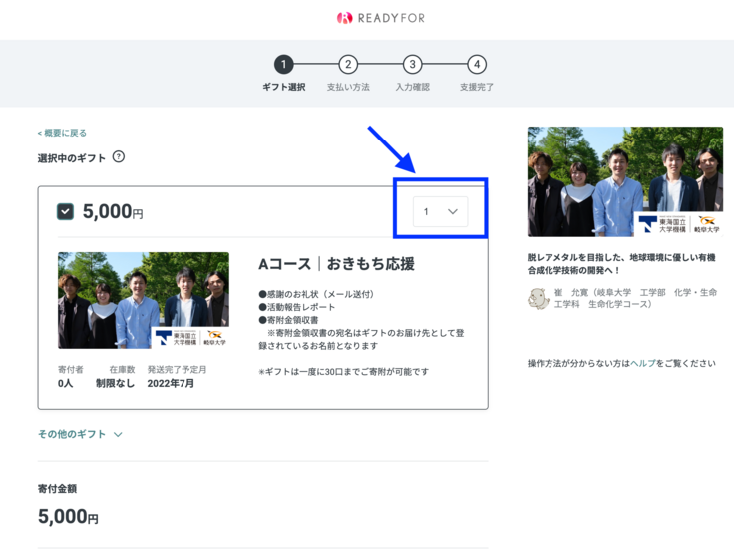This screenshot has width=734, height=560.
Task: Click the A course gift photo
Action: [143, 300]
